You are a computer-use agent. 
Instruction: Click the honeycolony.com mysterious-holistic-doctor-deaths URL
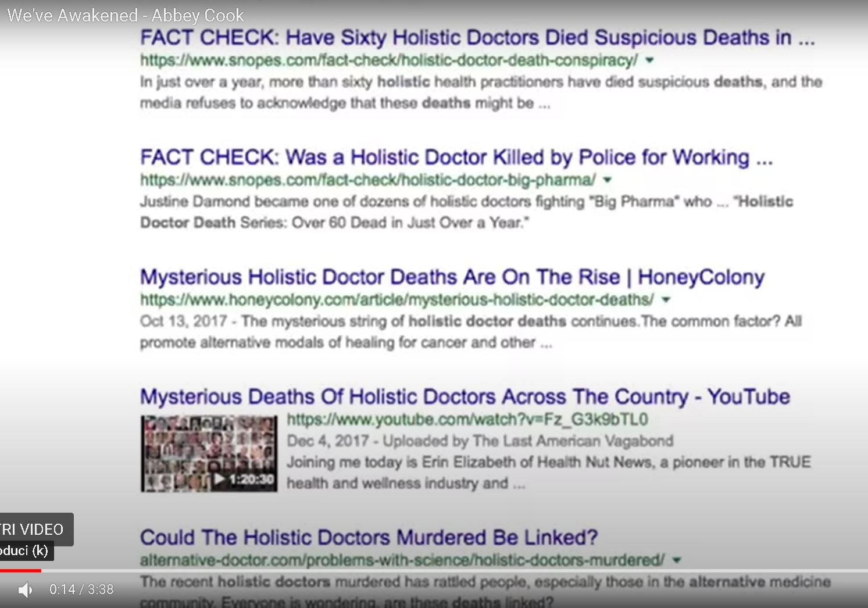tap(397, 300)
